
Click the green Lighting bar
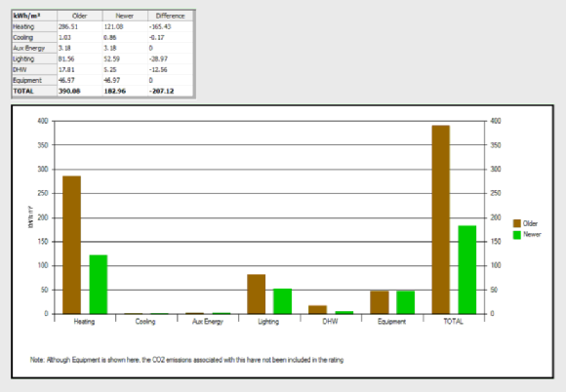click(x=283, y=301)
